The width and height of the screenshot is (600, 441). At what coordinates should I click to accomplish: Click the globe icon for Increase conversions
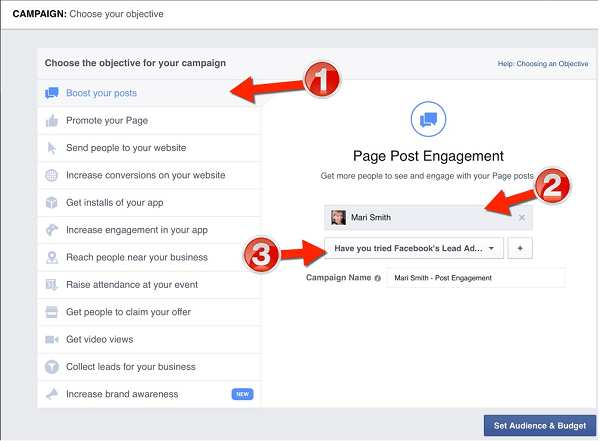[52, 175]
